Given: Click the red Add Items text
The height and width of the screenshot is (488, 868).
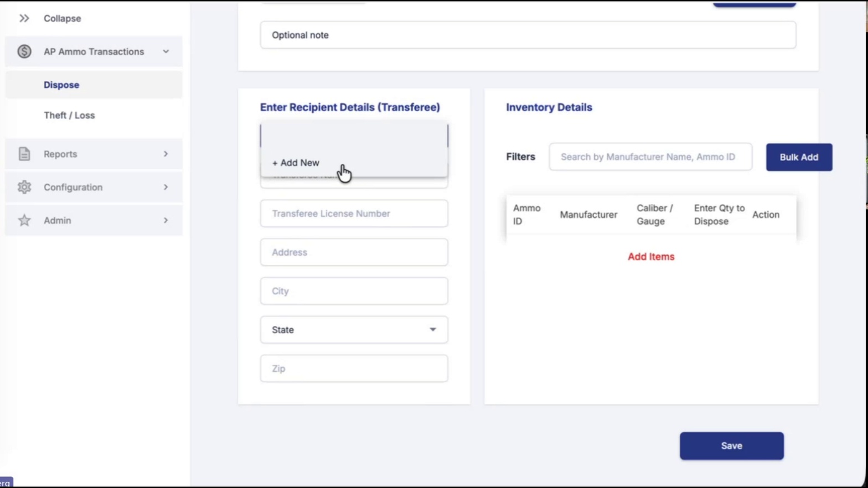Looking at the screenshot, I should tap(651, 257).
